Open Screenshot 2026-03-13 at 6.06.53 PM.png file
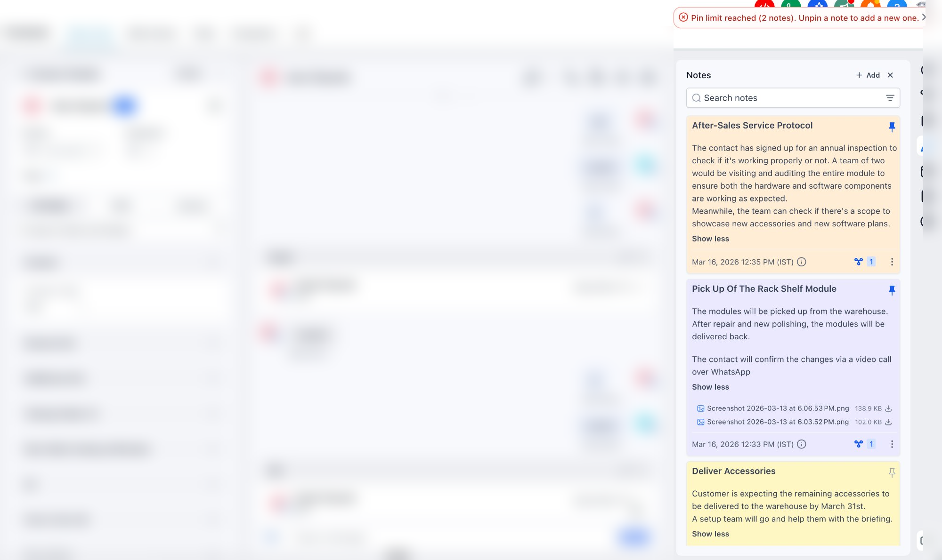The width and height of the screenshot is (942, 560). [778, 408]
